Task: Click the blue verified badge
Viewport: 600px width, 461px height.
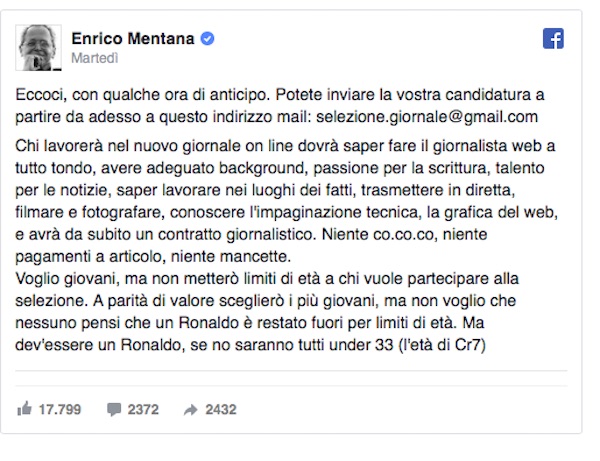Action: pos(206,39)
